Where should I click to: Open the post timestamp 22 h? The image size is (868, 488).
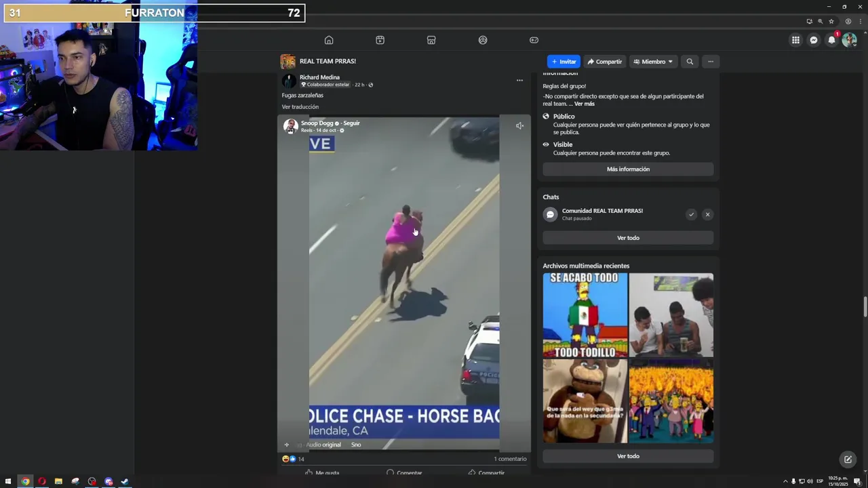359,85
